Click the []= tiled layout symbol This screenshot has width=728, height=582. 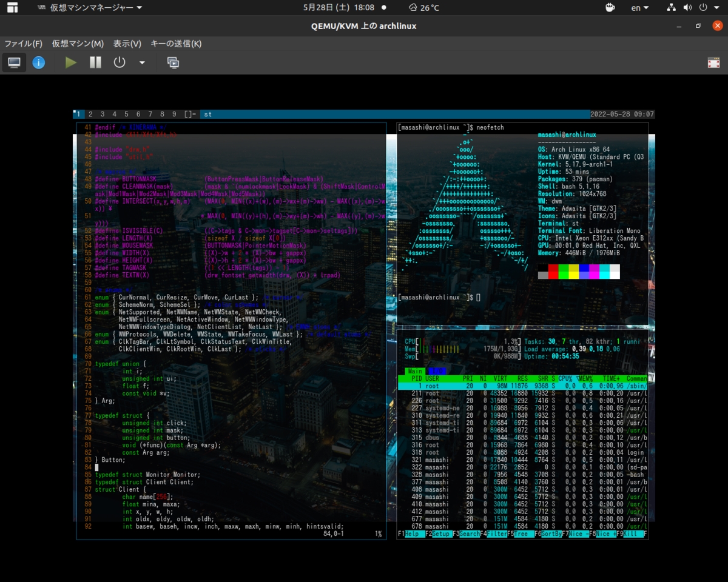(190, 114)
